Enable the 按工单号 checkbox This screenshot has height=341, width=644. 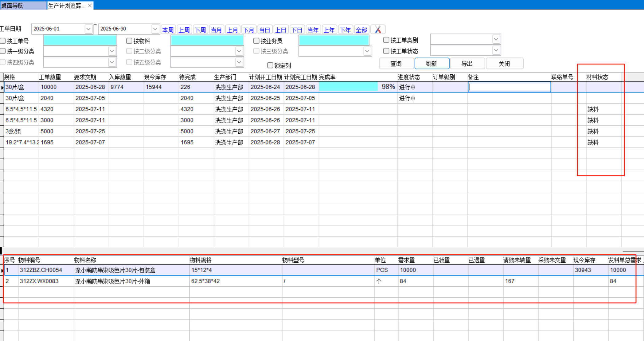point(3,41)
